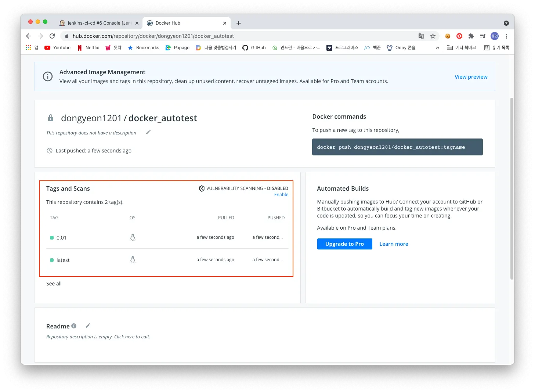Open the 백준 bookmark
This screenshot has height=392, width=535.
[x=372, y=48]
